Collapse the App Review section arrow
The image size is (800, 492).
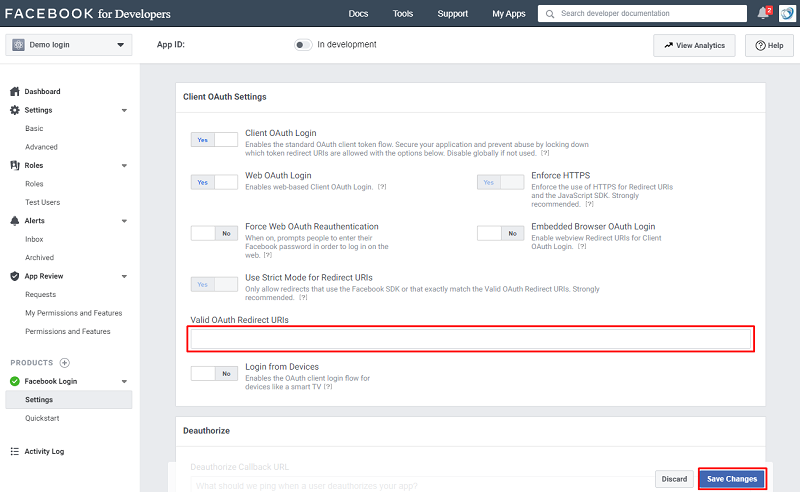[124, 276]
